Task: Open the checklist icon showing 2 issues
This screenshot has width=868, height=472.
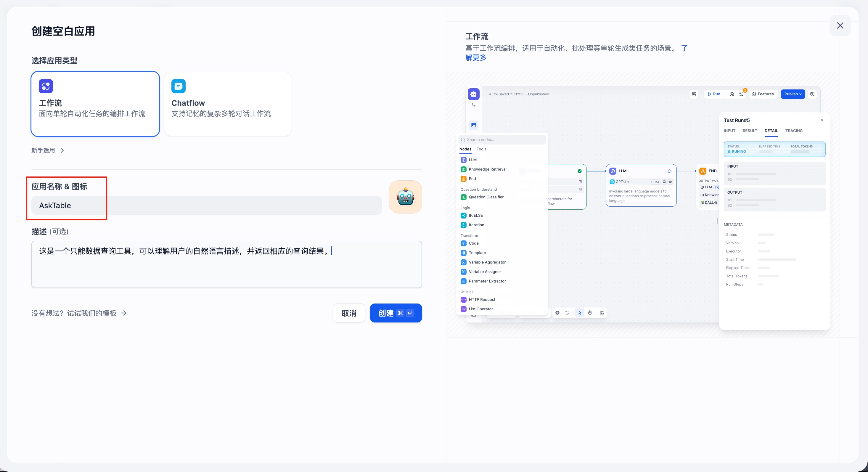Action: point(740,94)
